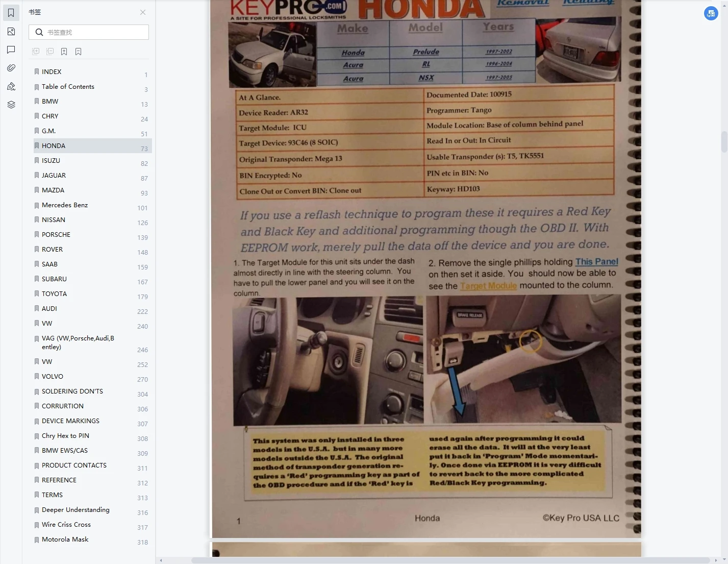Open the comments sidebar icon
Viewport: 728px width, 564px height.
pos(11,50)
